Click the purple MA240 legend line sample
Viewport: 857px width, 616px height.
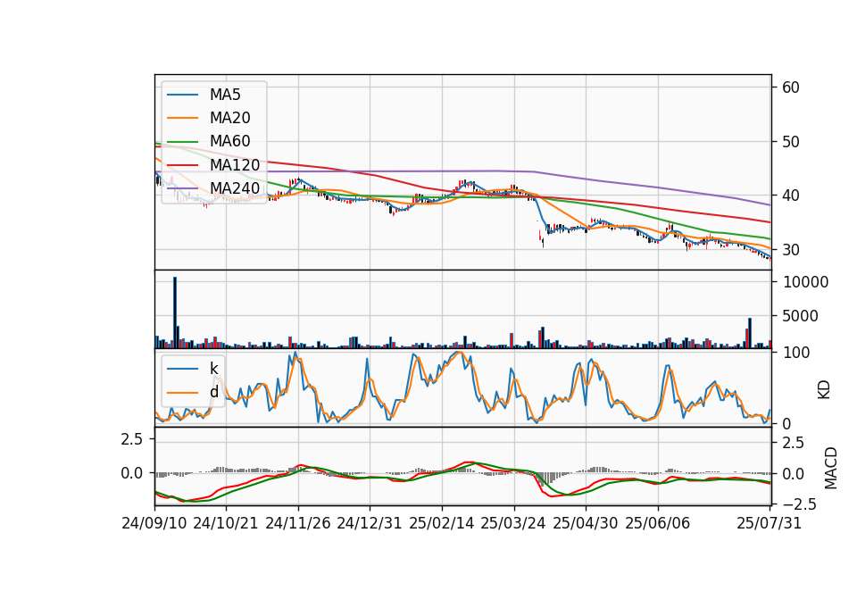(182, 188)
